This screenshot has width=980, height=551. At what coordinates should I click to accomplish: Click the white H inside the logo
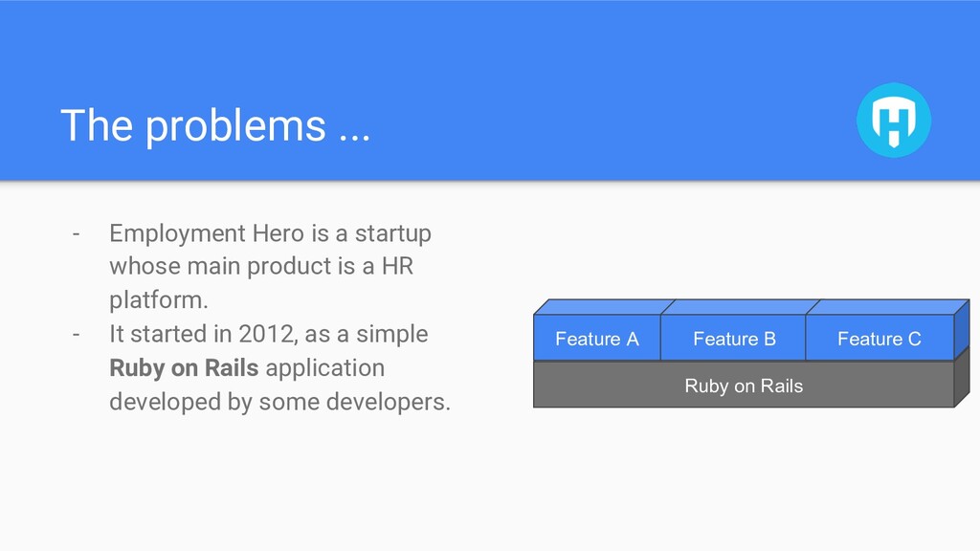[x=894, y=121]
